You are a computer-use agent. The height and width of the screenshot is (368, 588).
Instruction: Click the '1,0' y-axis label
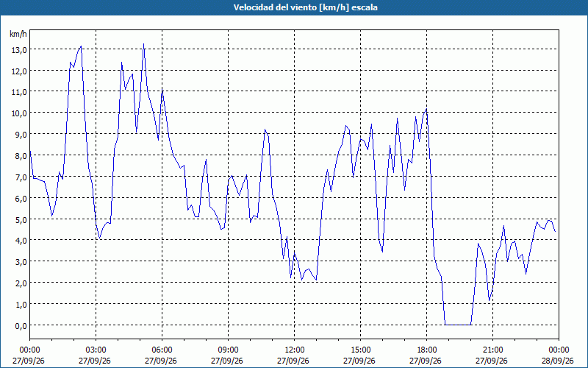[21, 305]
